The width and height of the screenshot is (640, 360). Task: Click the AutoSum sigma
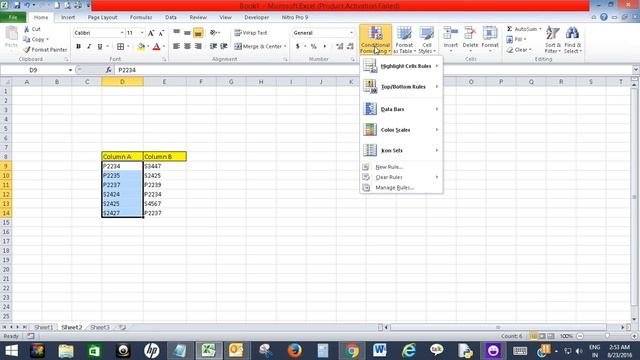(x=509, y=29)
